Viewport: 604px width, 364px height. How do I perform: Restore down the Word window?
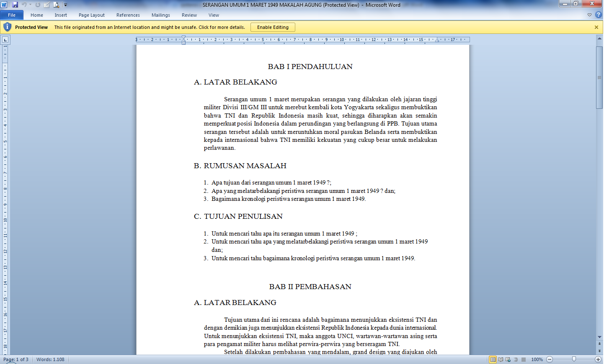coord(576,4)
